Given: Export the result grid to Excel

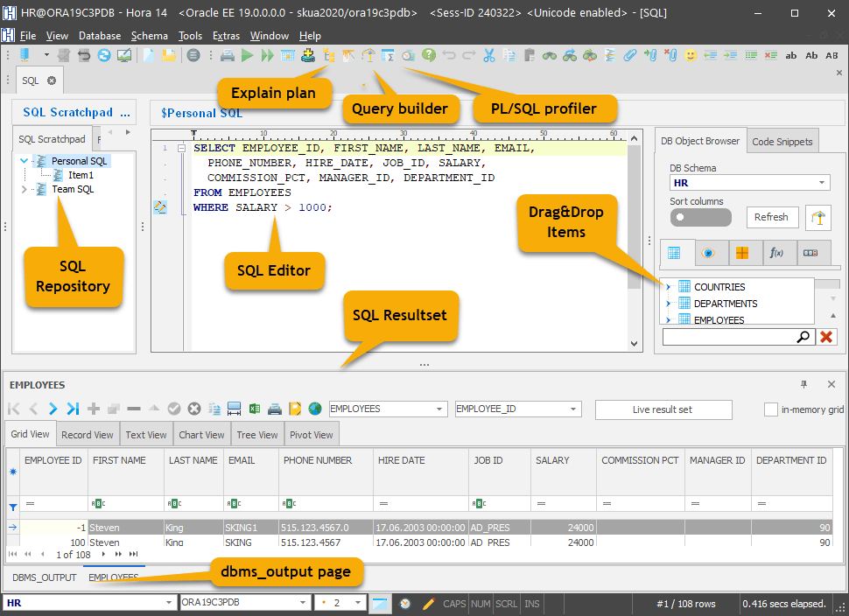Looking at the screenshot, I should pos(255,408).
